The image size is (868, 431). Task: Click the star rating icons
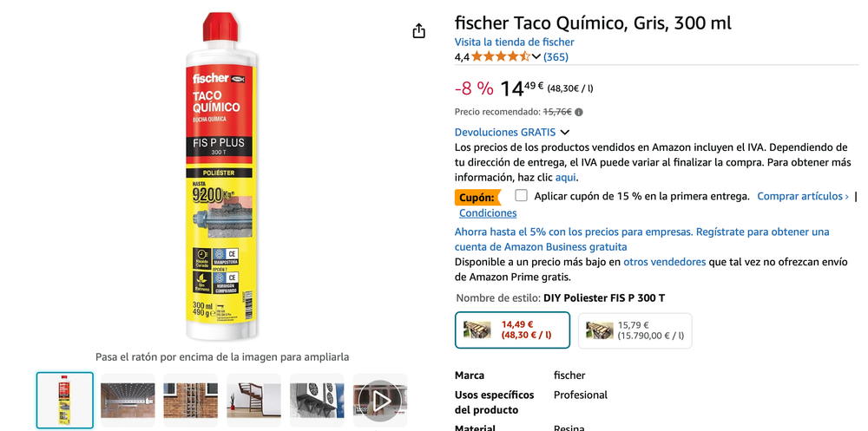[501, 56]
